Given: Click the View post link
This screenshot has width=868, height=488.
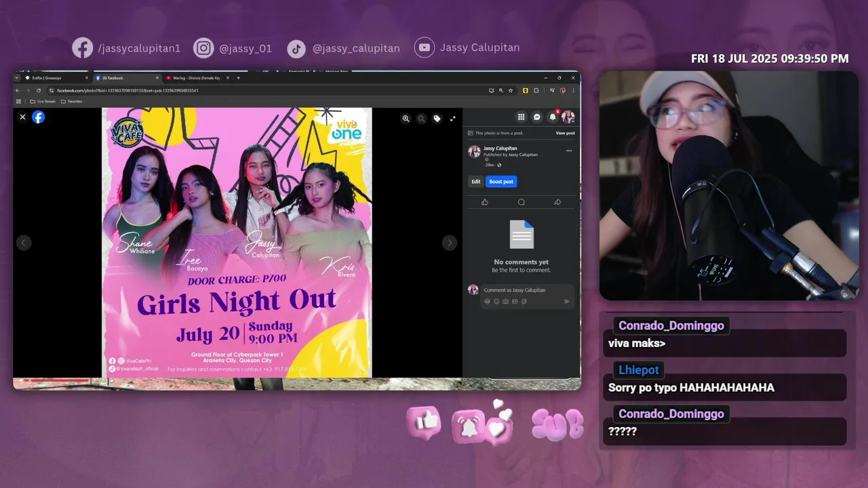Looking at the screenshot, I should pyautogui.click(x=565, y=133).
